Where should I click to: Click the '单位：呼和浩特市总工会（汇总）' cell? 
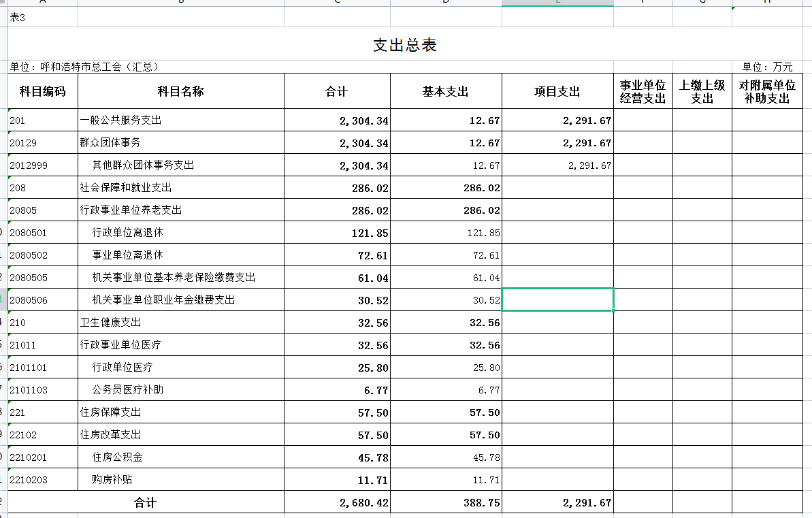pyautogui.click(x=84, y=67)
